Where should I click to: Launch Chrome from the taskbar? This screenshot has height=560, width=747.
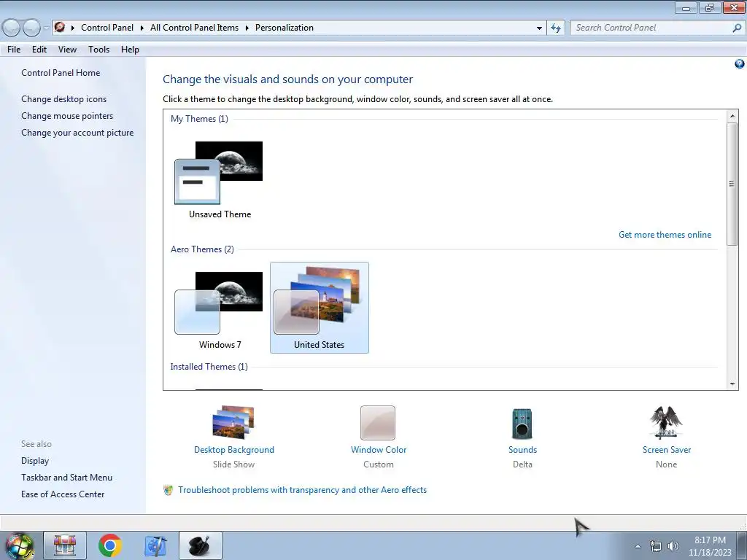pos(110,545)
